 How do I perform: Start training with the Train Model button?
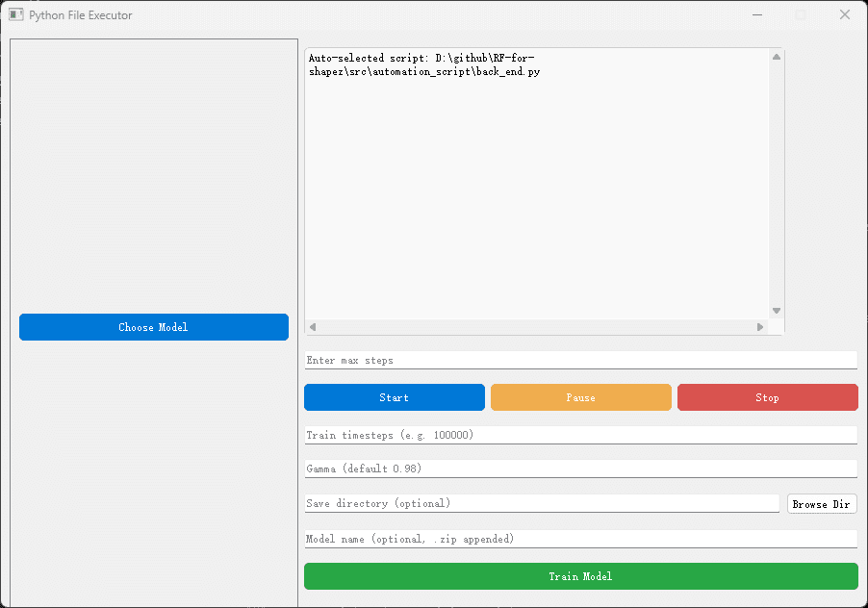(580, 576)
